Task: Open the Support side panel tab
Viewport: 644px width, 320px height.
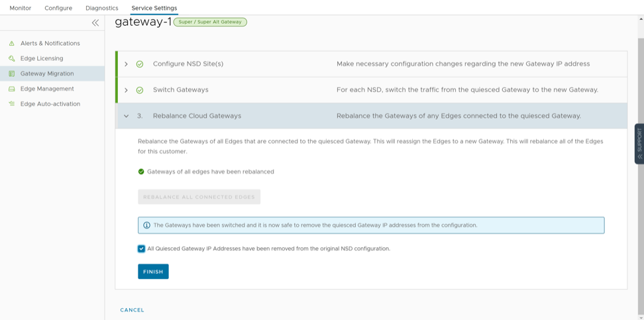Action: [639, 143]
